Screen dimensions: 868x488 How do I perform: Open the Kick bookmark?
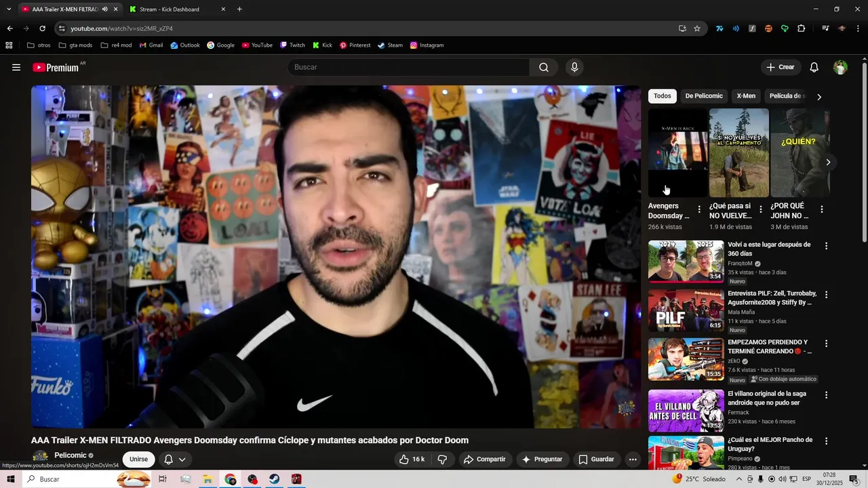pos(322,45)
